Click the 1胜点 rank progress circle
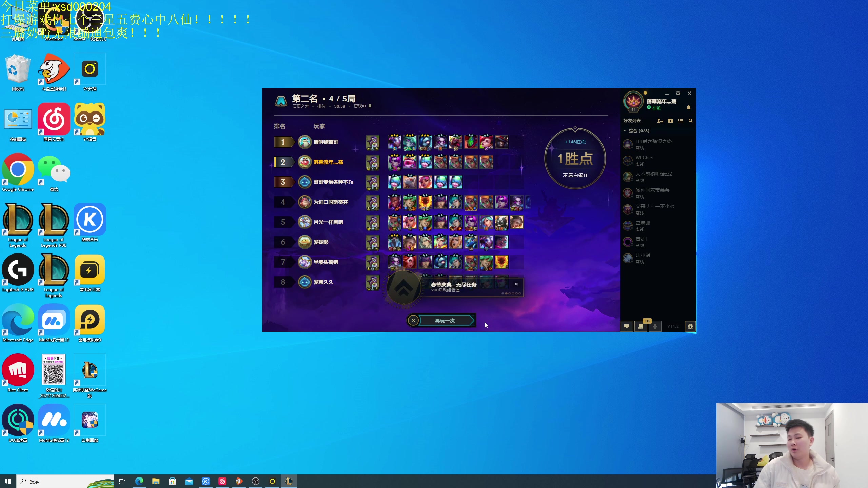This screenshot has width=868, height=488. 575,158
